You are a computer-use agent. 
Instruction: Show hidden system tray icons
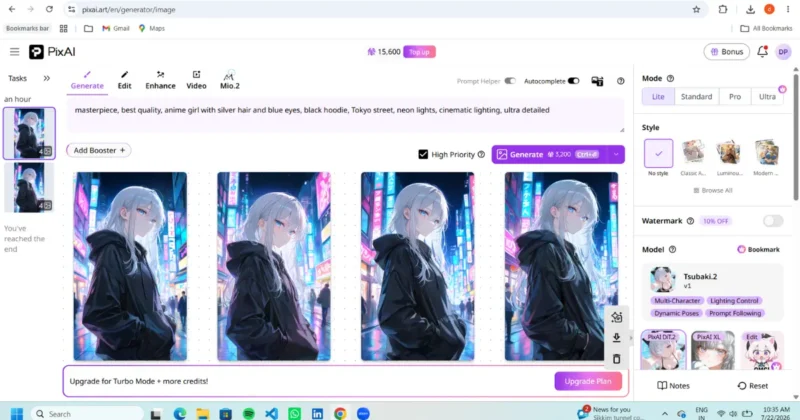coord(665,413)
